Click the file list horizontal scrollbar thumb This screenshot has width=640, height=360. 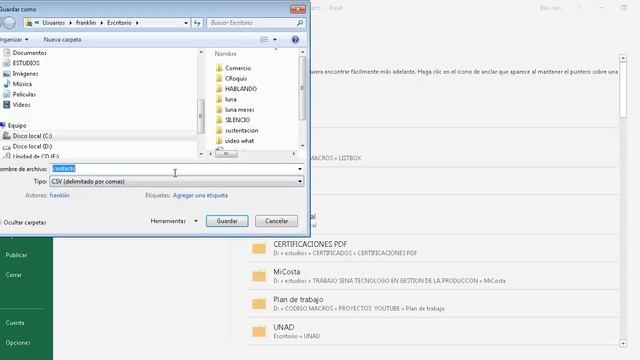click(226, 153)
